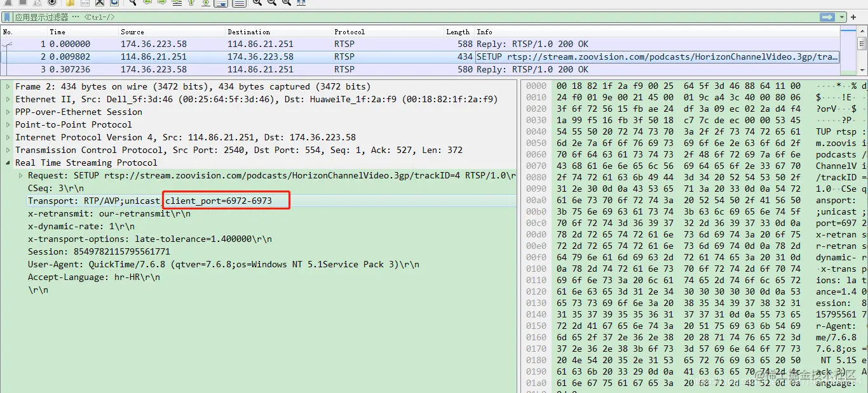This screenshot has height=393, width=868.
Task: Select packet 3 at time 0.307236
Action: (421, 69)
